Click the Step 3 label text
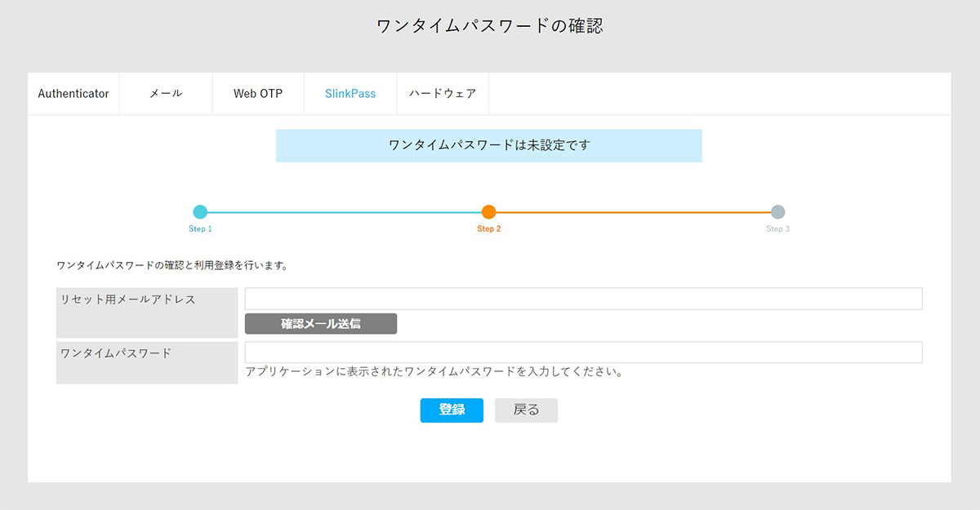This screenshot has width=980, height=510. pos(777,229)
